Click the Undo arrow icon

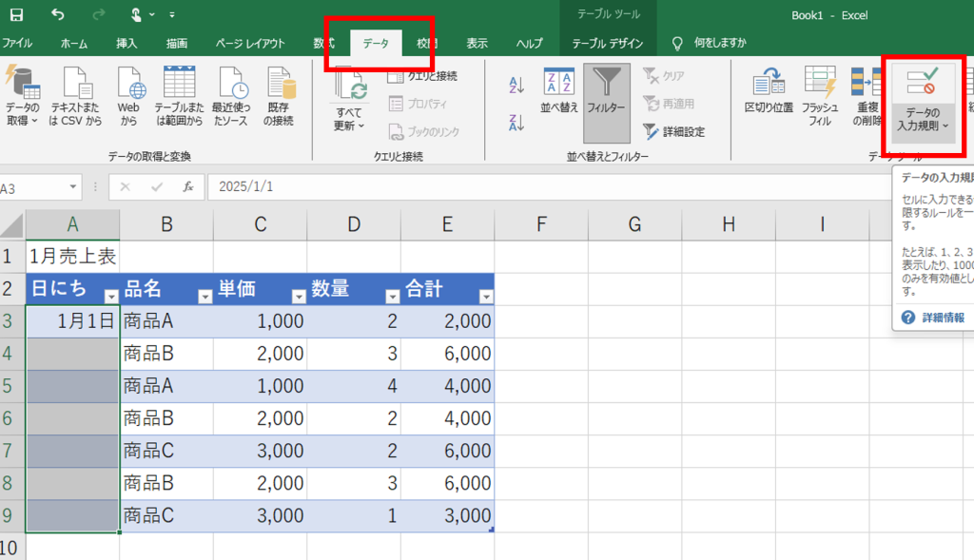59,15
